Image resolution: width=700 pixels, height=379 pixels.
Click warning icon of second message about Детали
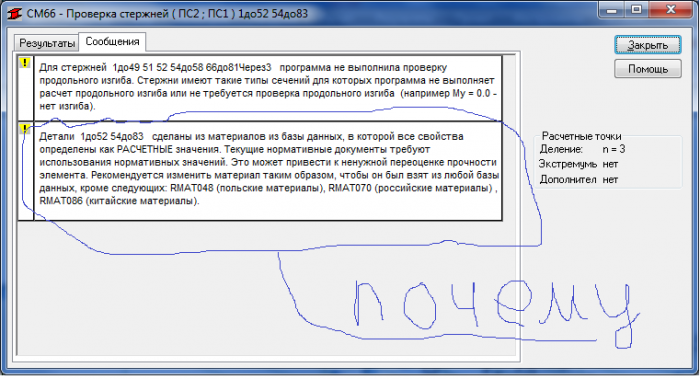click(25, 129)
